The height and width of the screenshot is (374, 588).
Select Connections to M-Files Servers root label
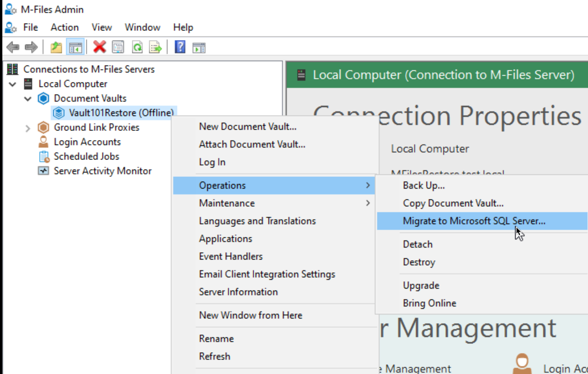click(89, 69)
